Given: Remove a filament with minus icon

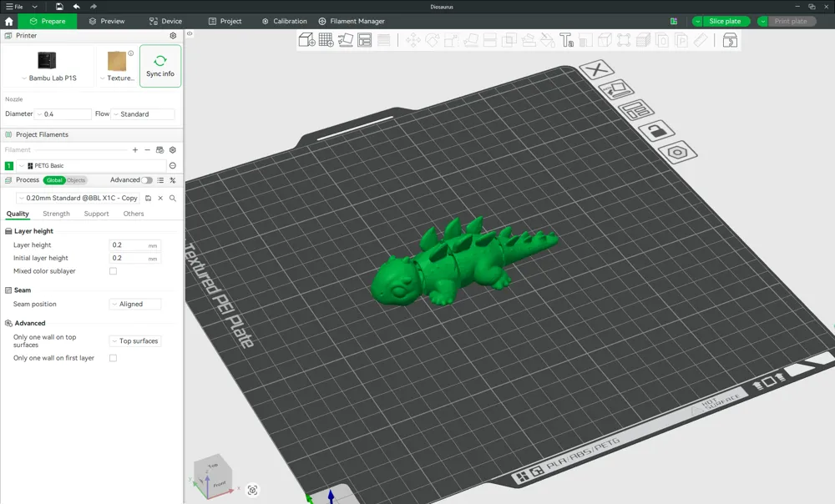Looking at the screenshot, I should (x=148, y=150).
